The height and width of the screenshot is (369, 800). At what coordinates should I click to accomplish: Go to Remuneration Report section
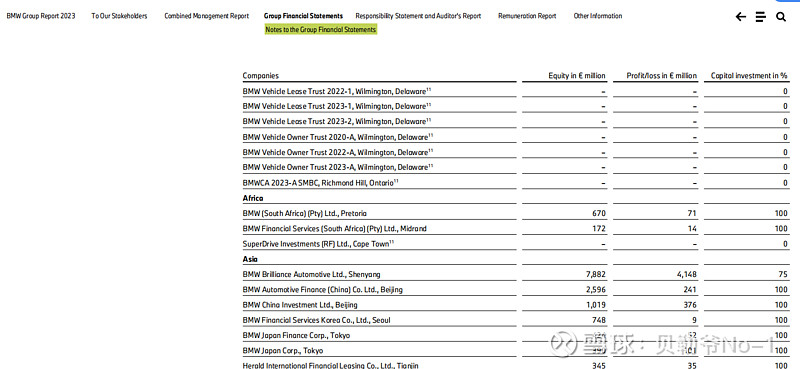click(527, 16)
